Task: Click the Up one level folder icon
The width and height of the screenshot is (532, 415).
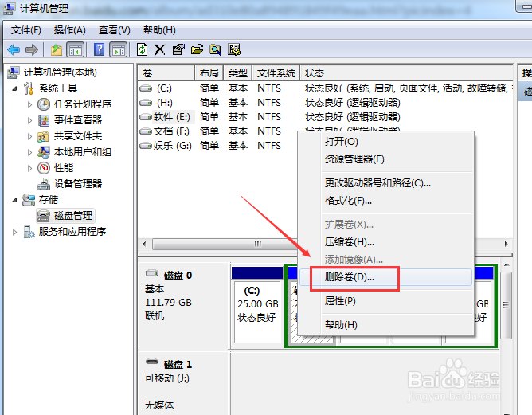Action: 57,50
